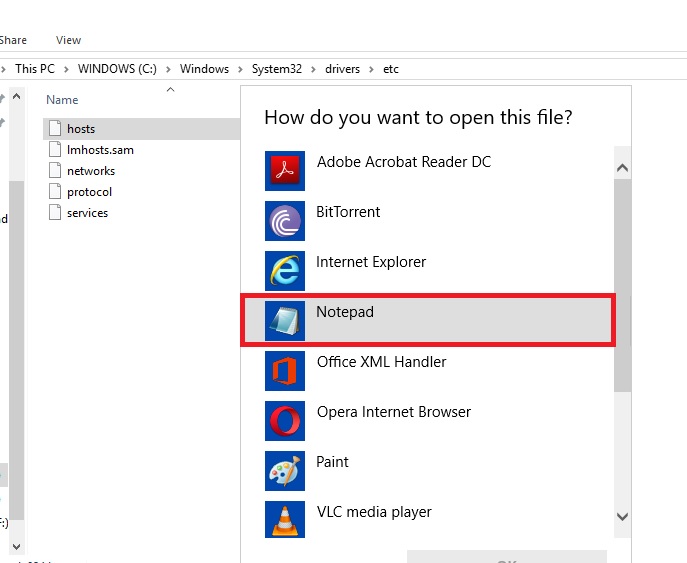Expand chevron after drivers breadcrumb
687x563 pixels.
(x=372, y=69)
